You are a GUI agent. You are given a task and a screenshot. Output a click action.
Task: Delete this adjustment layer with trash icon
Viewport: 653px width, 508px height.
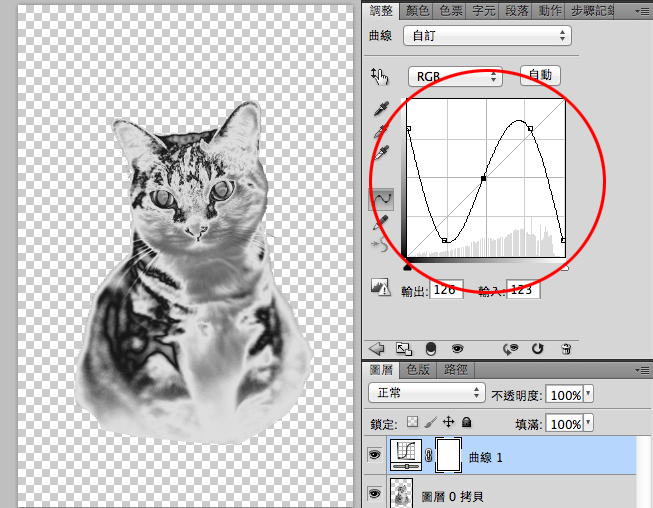(x=566, y=349)
